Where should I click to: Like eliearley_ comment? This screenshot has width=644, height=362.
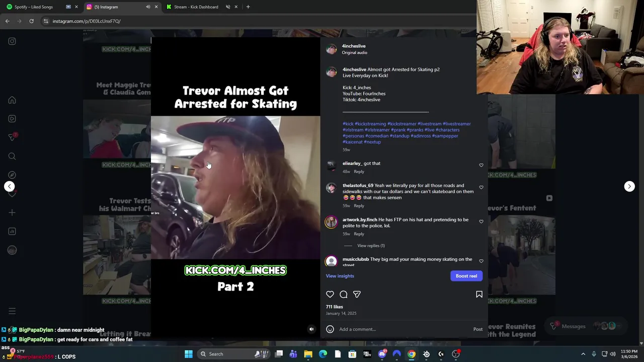coord(481,165)
